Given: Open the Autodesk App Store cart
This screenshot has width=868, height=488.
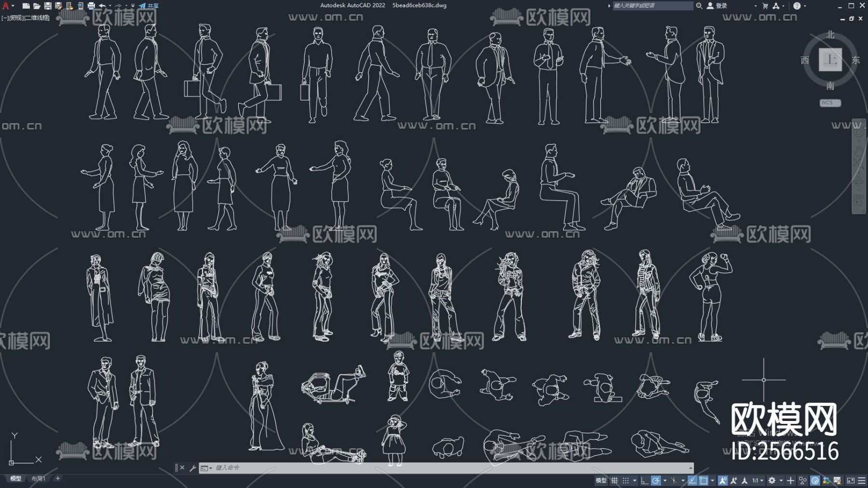Looking at the screenshot, I should tap(765, 6).
